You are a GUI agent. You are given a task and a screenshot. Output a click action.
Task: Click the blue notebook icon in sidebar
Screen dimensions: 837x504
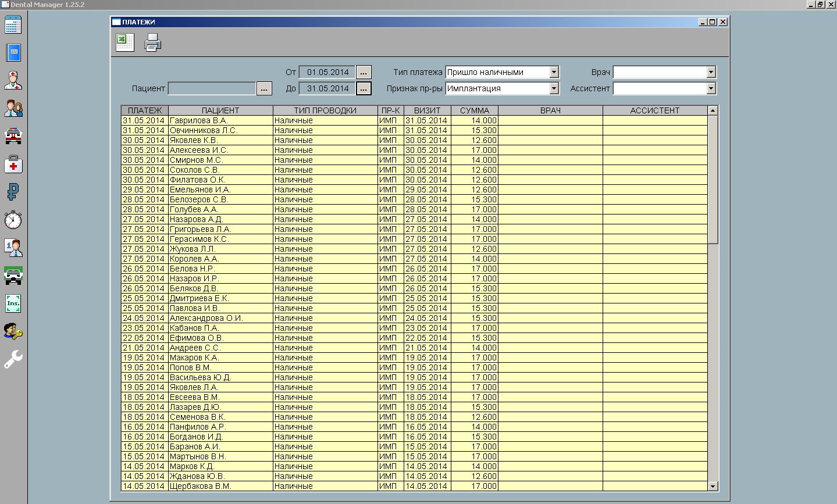pos(13,53)
